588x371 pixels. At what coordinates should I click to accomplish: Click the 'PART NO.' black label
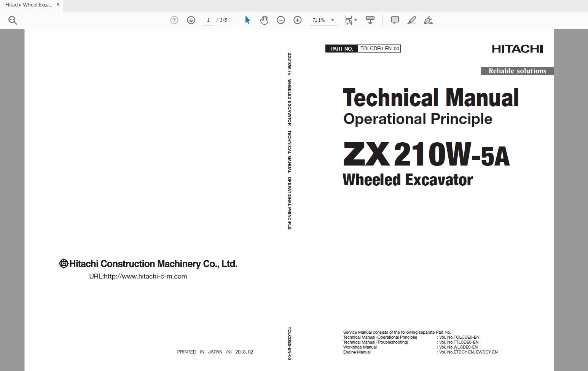pyautogui.click(x=342, y=48)
